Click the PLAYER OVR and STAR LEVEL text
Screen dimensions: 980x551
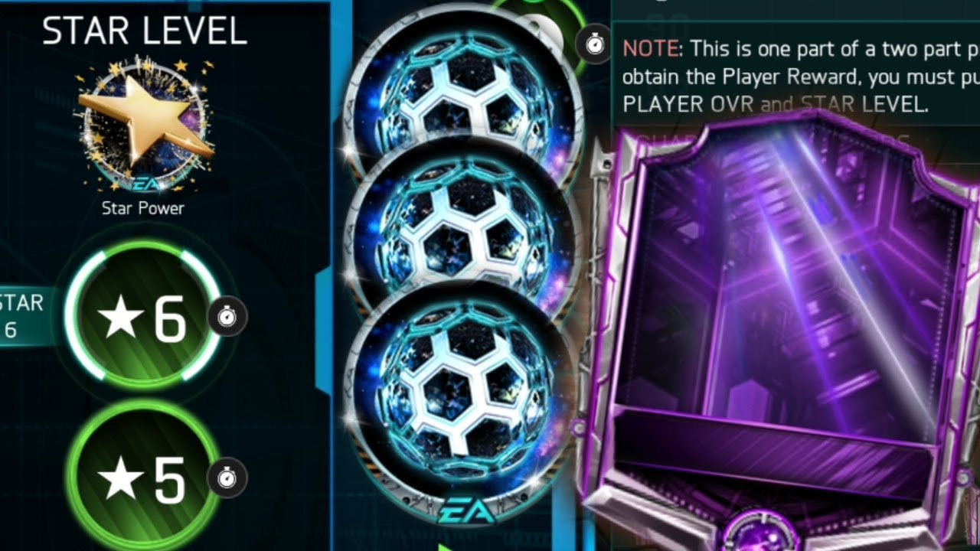click(775, 104)
